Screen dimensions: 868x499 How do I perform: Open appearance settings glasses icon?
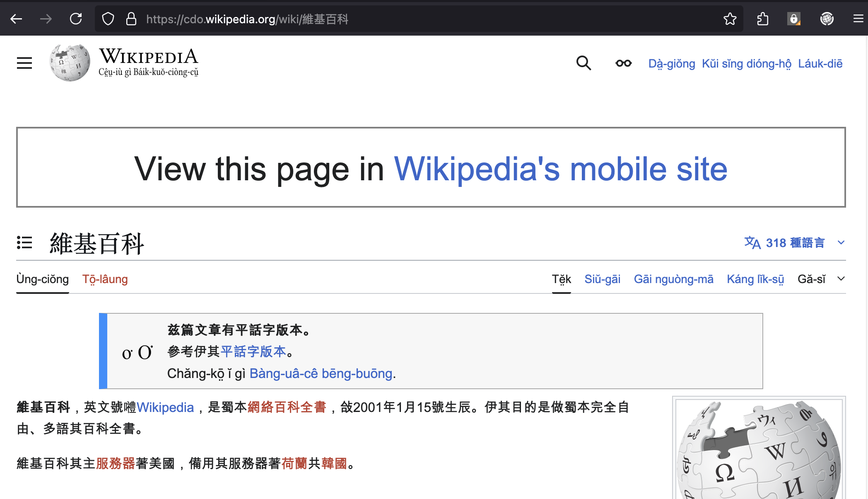(x=623, y=63)
